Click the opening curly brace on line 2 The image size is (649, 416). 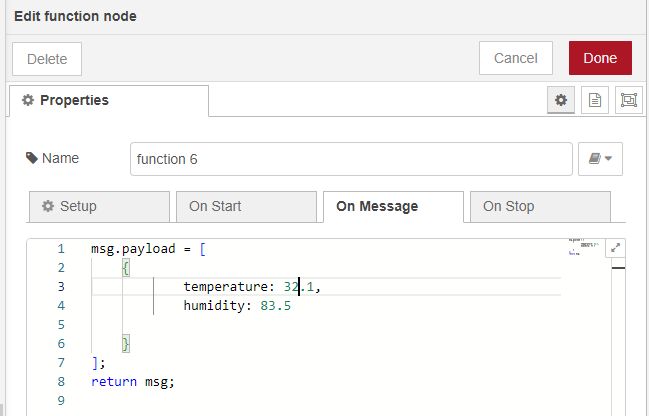click(126, 268)
